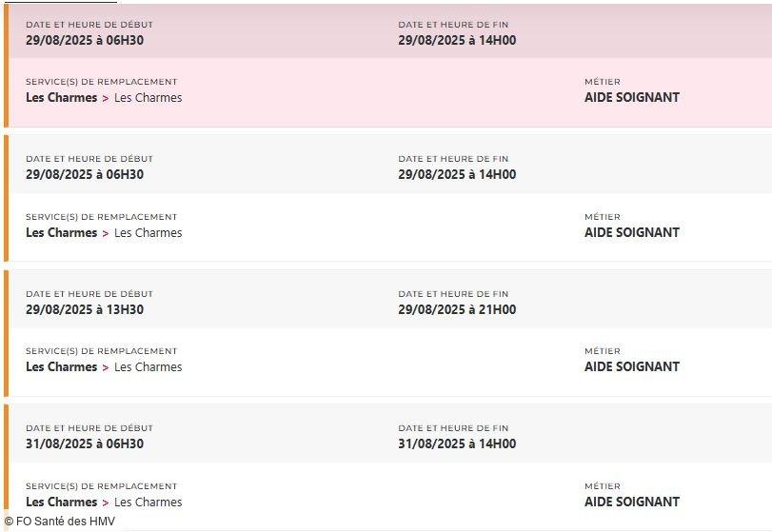Select the end date 29/08/2025 à 21H00

pos(457,309)
